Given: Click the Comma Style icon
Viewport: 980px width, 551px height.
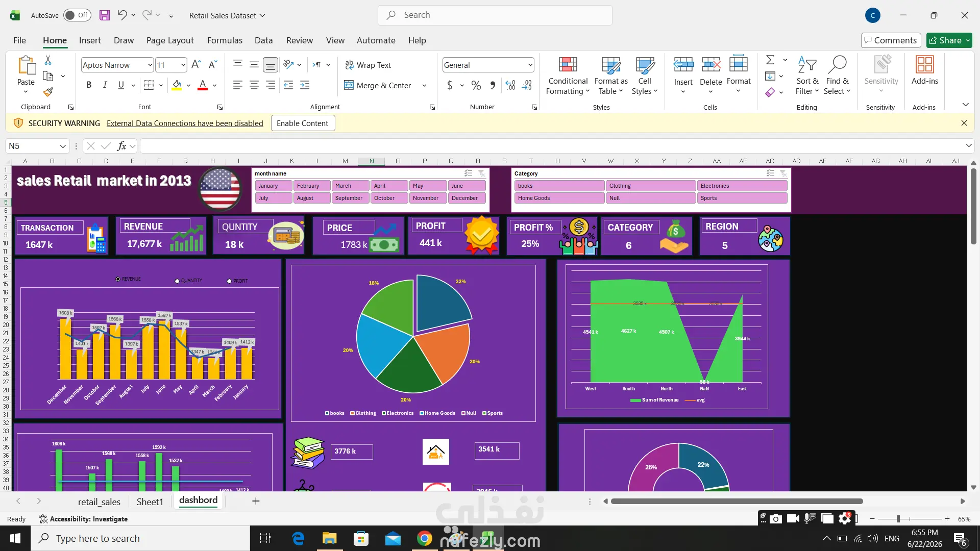Looking at the screenshot, I should coord(493,85).
